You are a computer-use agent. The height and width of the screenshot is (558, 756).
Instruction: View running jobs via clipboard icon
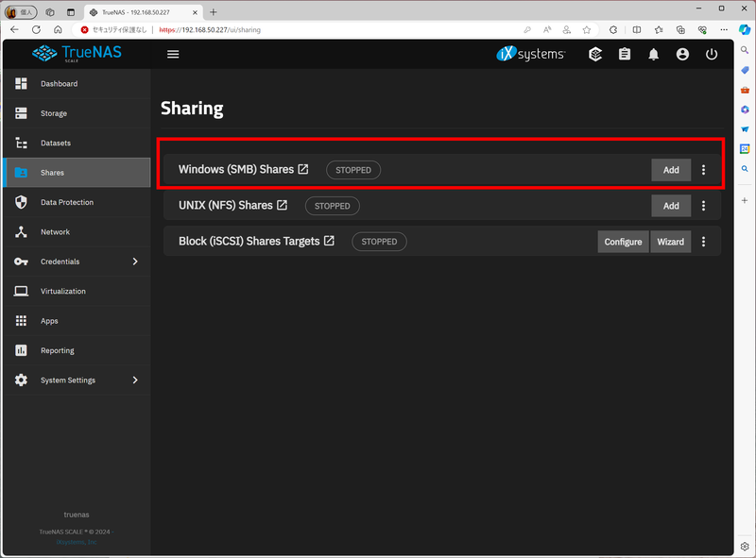(625, 54)
